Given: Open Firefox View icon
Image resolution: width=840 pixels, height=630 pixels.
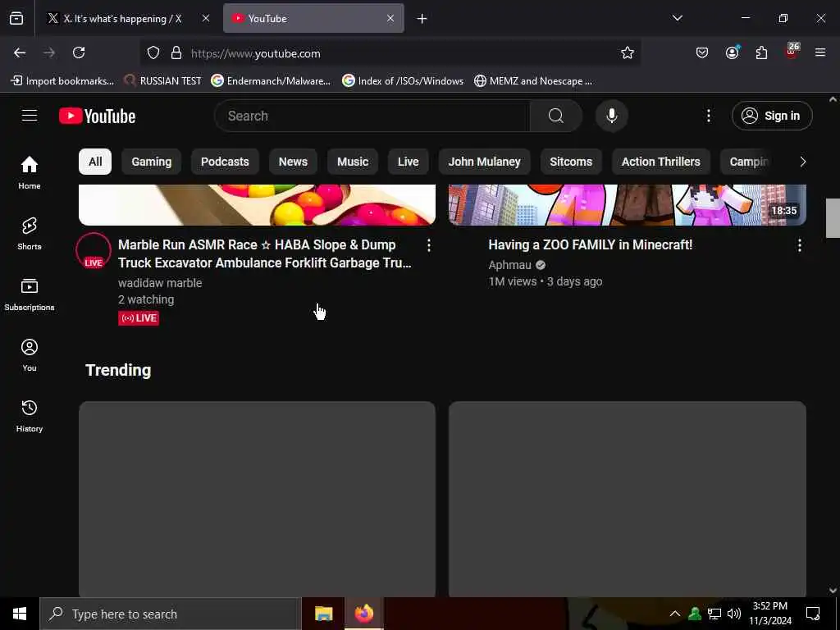Looking at the screenshot, I should tap(16, 19).
